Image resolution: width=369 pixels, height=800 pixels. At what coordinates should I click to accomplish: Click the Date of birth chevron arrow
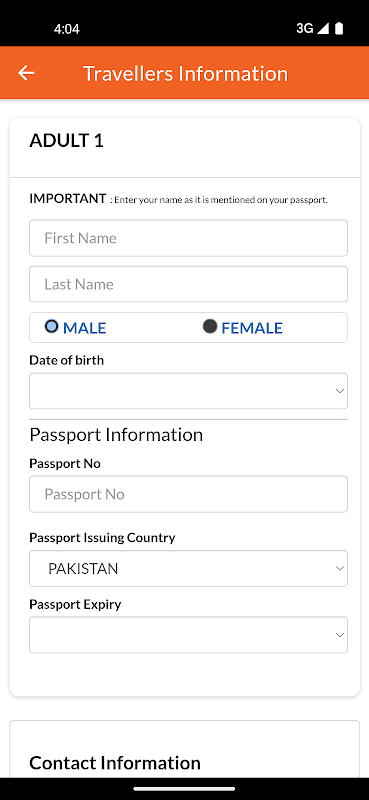(339, 391)
